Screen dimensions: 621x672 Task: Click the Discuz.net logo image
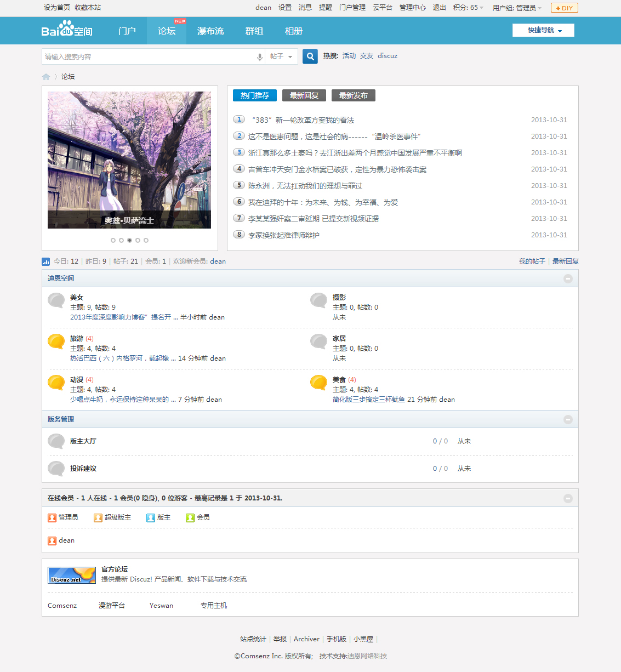click(x=72, y=575)
